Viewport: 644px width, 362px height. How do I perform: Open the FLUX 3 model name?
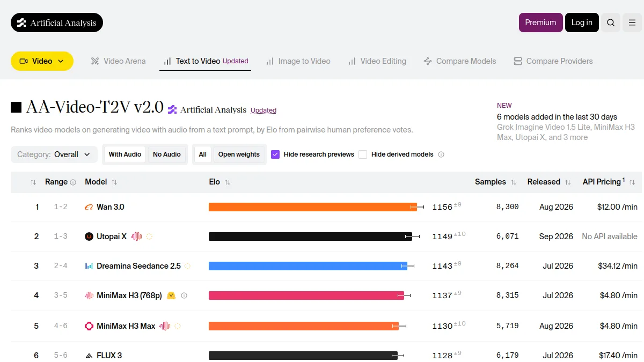coord(109,356)
